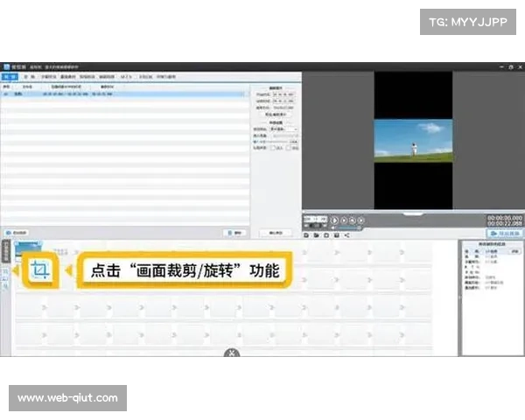Click the confirm modify button

(x=276, y=233)
